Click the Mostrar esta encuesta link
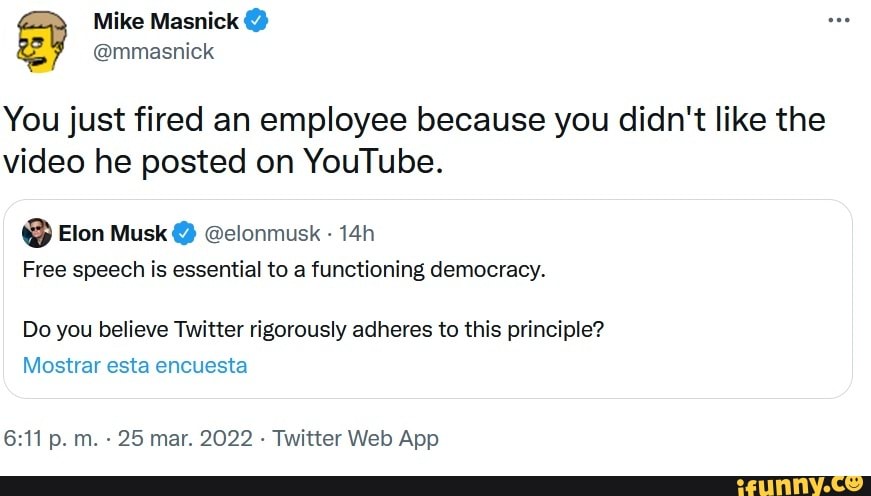This screenshot has width=871, height=496. click(134, 365)
